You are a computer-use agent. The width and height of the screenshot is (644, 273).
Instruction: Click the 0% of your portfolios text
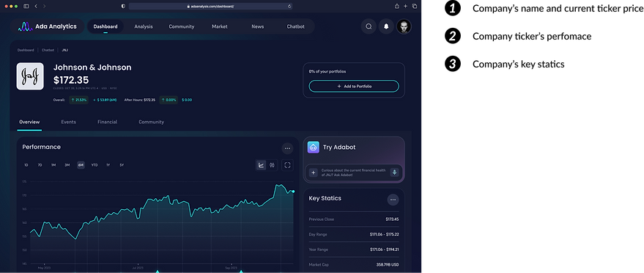click(x=327, y=71)
